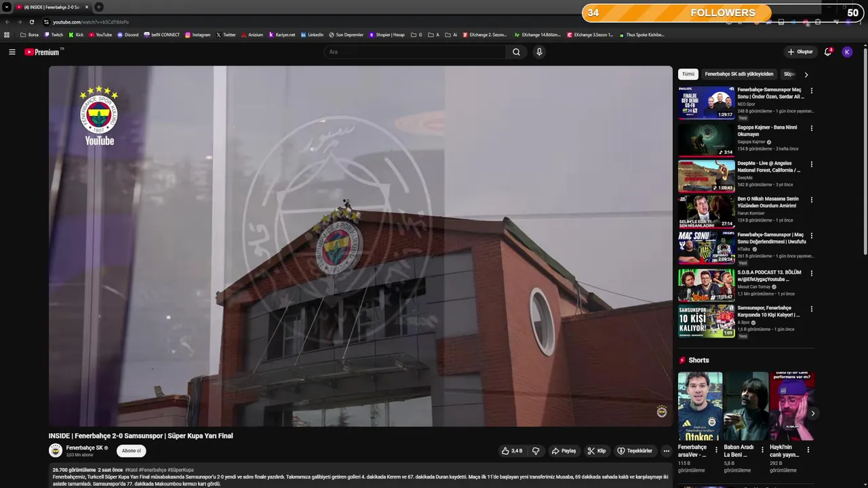
Task: Open more actions menu below the video
Action: (666, 451)
